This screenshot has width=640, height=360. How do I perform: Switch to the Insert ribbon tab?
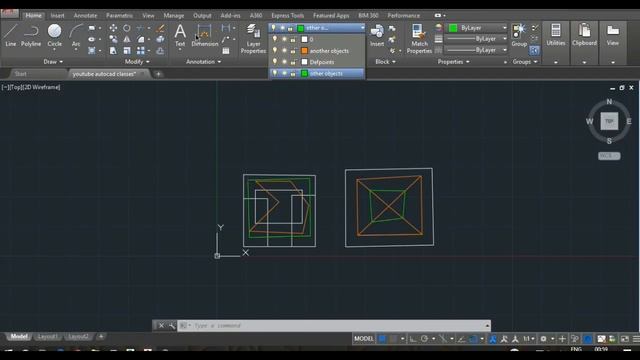point(57,16)
